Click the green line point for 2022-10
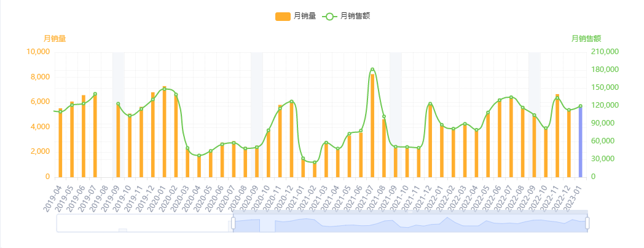 tap(546, 129)
